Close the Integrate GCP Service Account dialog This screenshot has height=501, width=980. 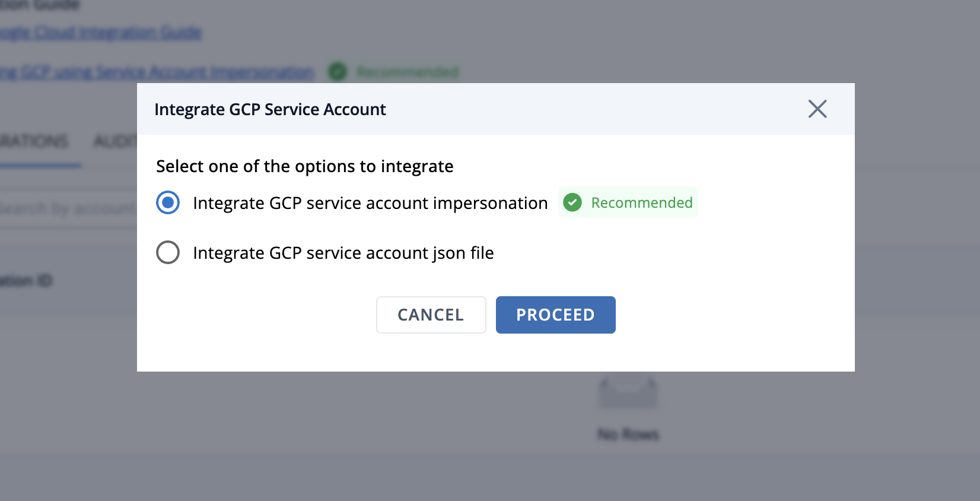point(817,109)
